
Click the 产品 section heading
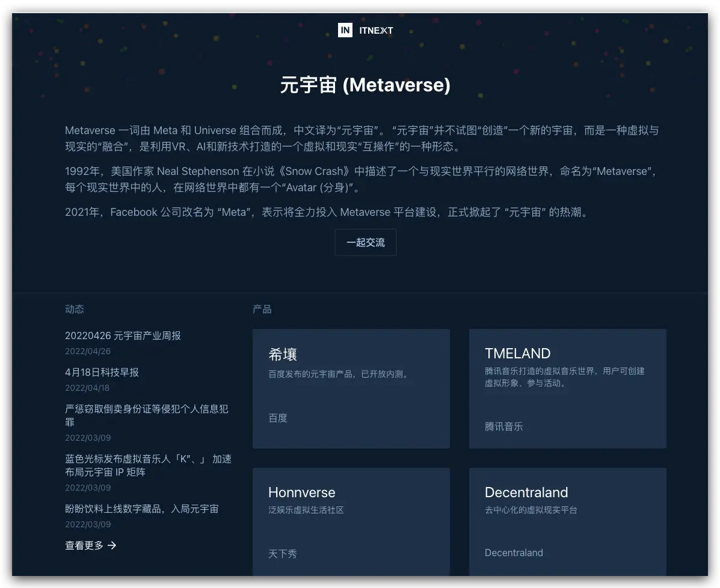point(262,309)
